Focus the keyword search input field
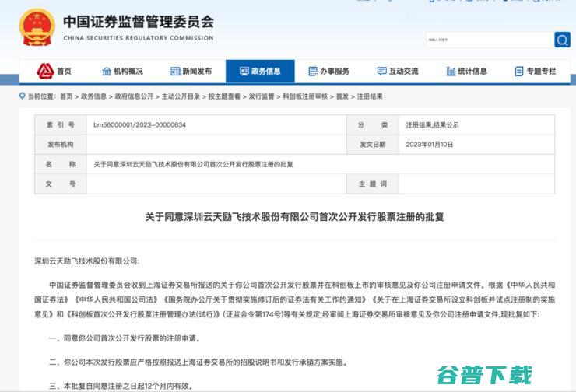This screenshot has width=576, height=392. click(x=490, y=40)
